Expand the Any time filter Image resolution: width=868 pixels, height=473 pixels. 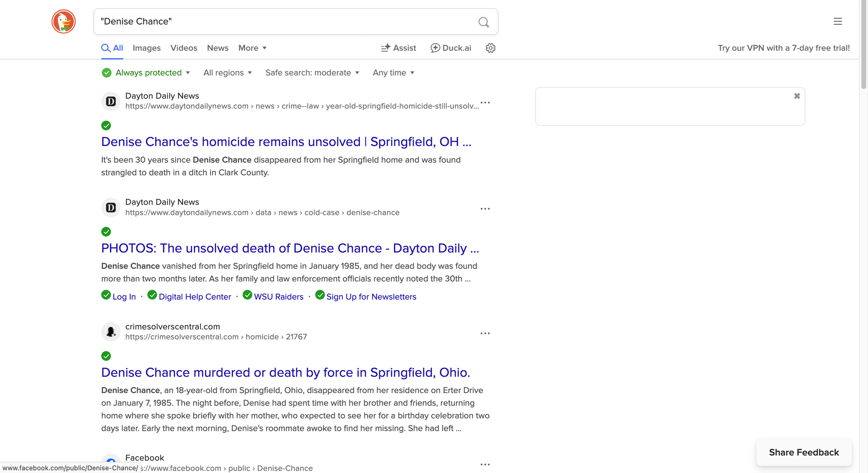393,73
